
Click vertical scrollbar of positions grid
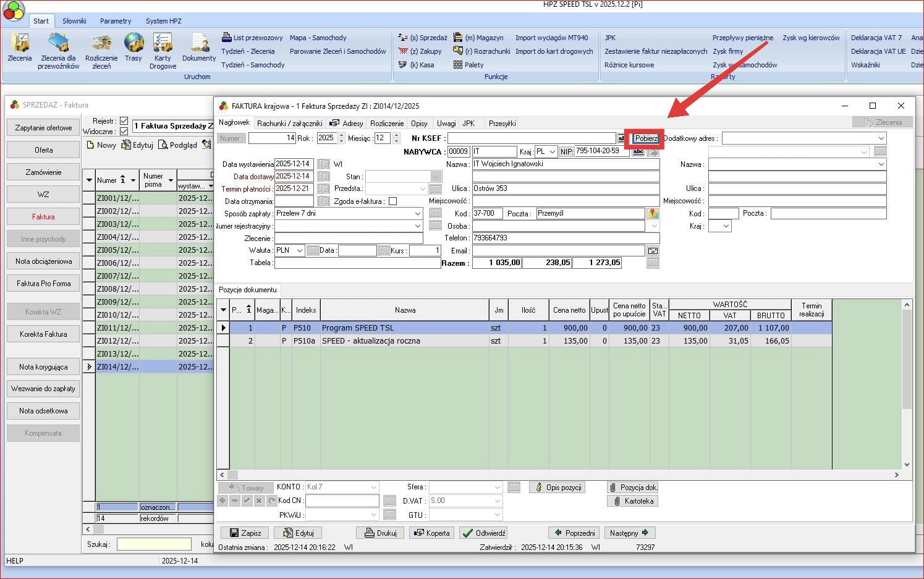907,383
